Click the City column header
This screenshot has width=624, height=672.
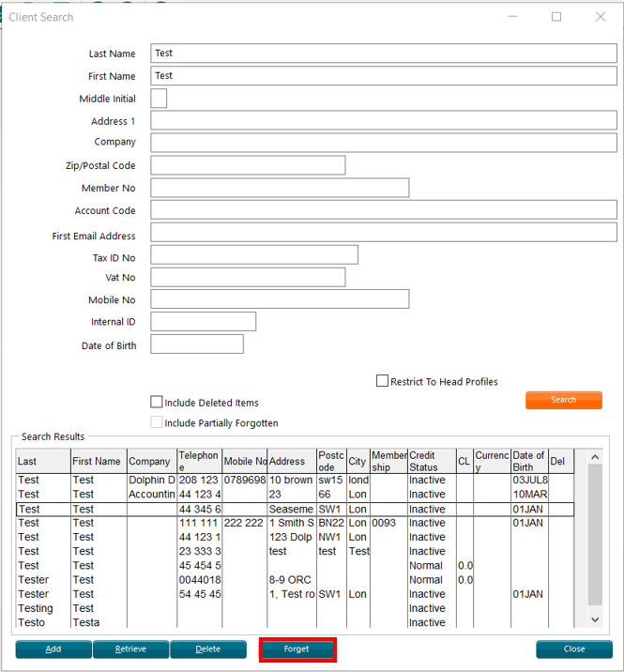(x=358, y=461)
